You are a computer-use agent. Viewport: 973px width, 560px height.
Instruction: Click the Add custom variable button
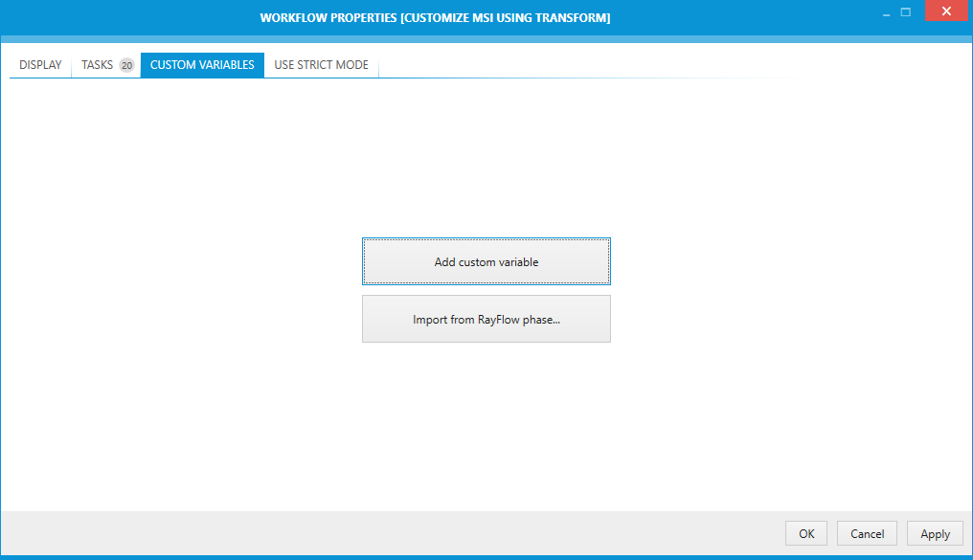tap(486, 260)
